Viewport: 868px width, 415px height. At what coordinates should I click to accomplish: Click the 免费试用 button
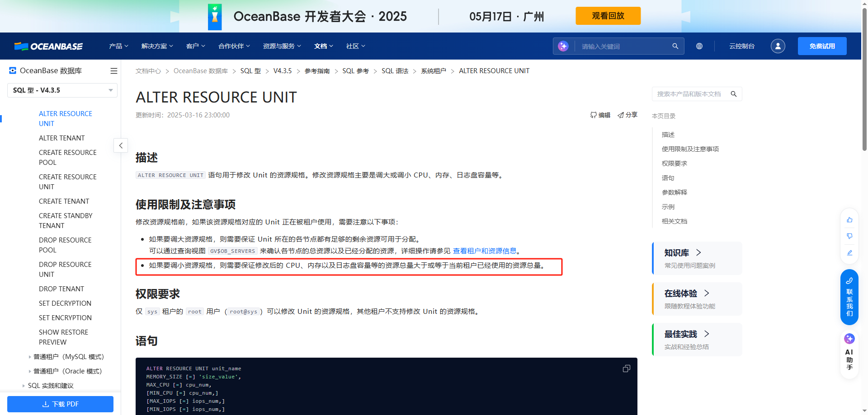coord(822,46)
